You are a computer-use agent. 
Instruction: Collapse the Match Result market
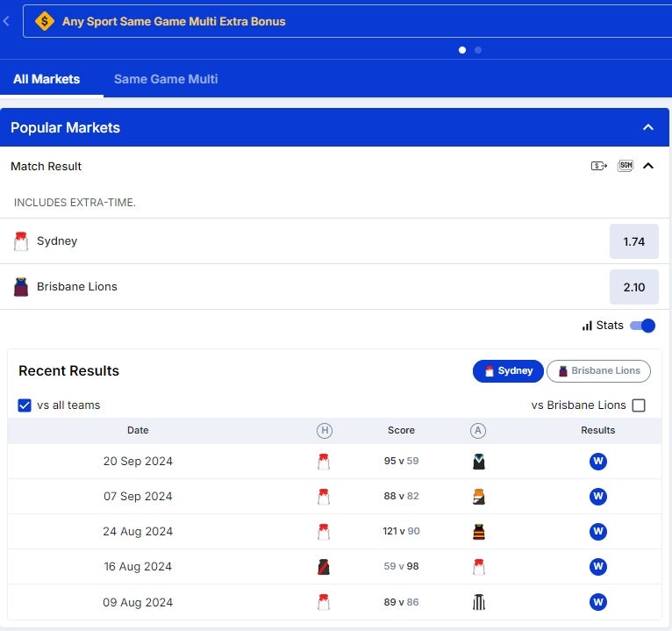(648, 166)
